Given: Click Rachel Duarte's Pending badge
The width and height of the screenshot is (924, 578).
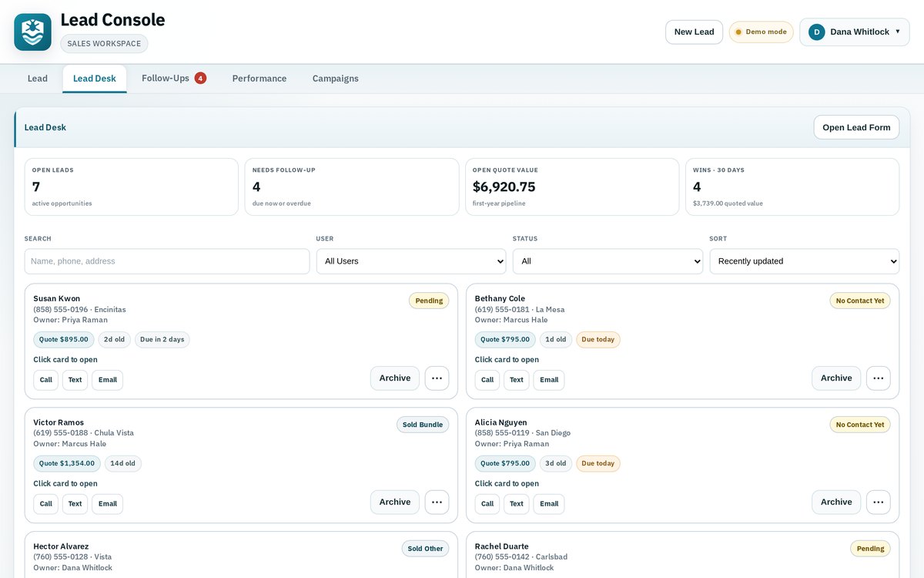Looking at the screenshot, I should (x=871, y=549).
